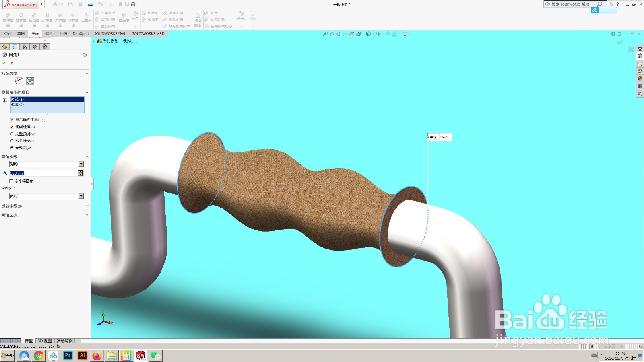Cancel the fillet with the red X
Viewport: 644px width, 362px height.
pyautogui.click(x=12, y=63)
